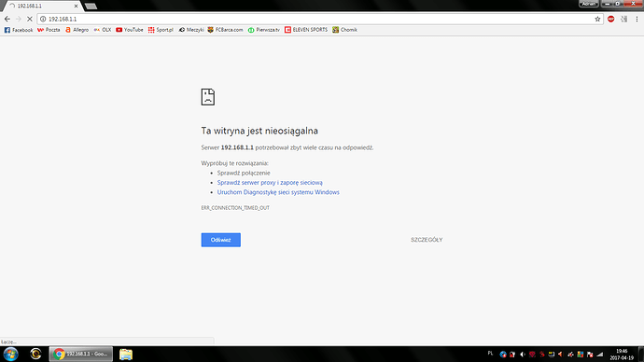Click the orange arrow tray icon
644x362 pixels.
pyautogui.click(x=561, y=355)
